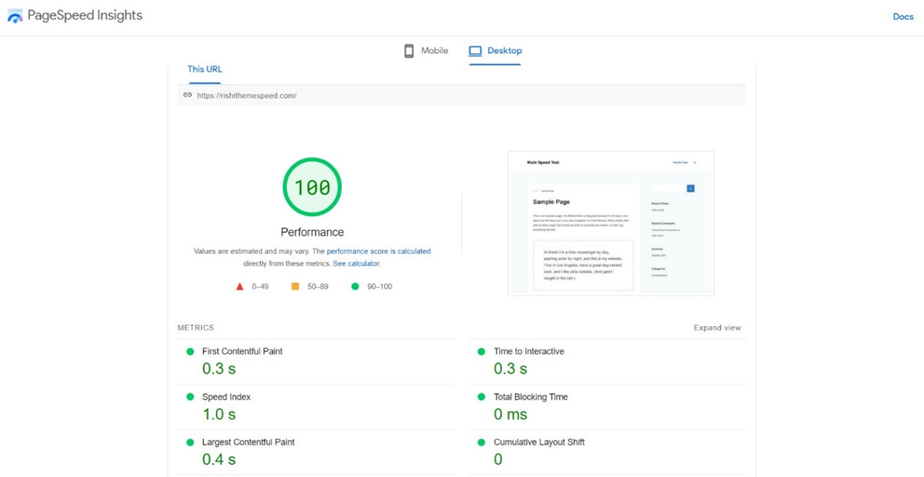Click the green dot beside Time to Interactive
The width and height of the screenshot is (924, 477).
pyautogui.click(x=481, y=351)
